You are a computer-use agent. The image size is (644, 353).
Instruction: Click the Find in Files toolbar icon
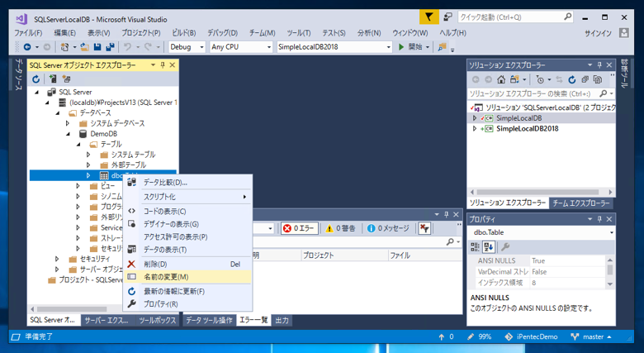[x=443, y=47]
